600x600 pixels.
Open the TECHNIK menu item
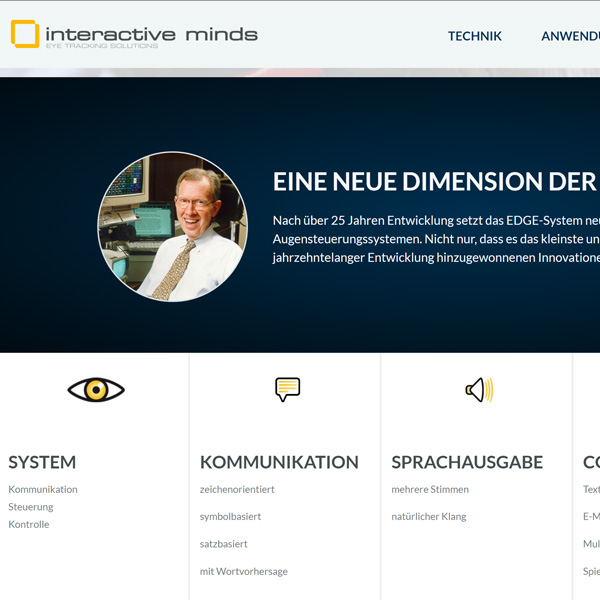point(475,36)
